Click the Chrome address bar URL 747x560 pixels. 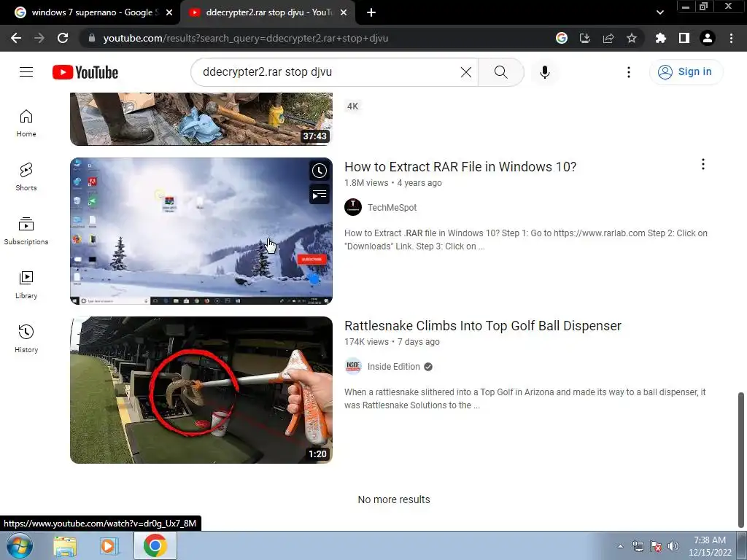[x=245, y=38]
